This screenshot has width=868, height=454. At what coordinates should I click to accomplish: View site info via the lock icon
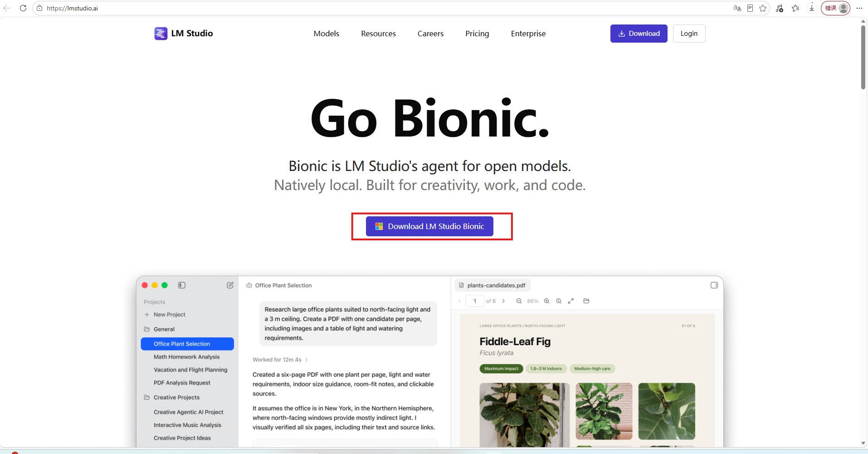(x=39, y=8)
